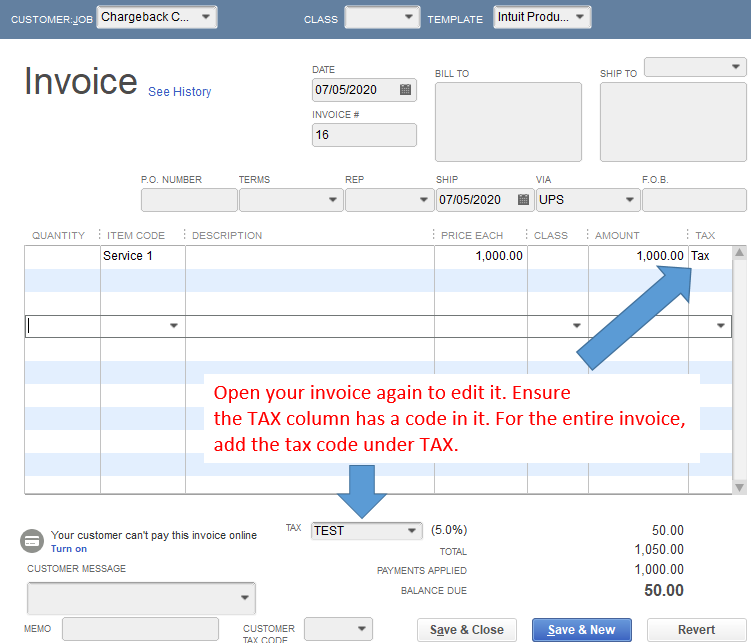Viewport: 751px width, 643px height.
Task: Click the Tax code cell for Service 1
Action: coord(710,256)
